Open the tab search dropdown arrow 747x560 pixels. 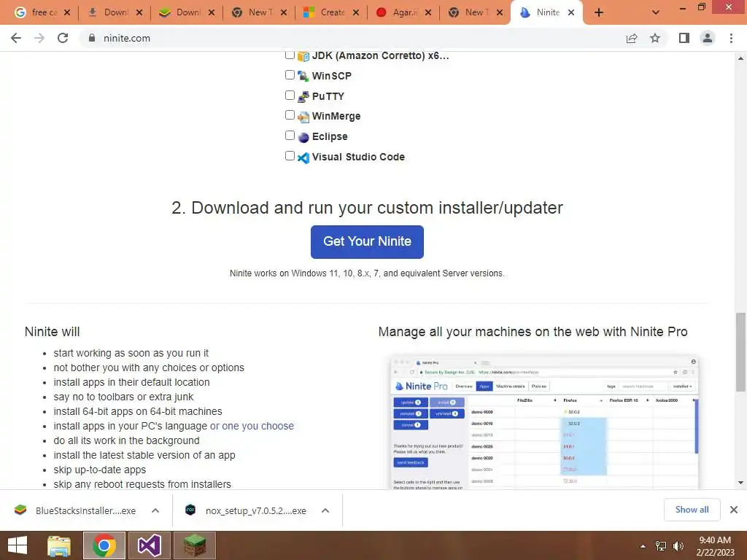pos(656,13)
